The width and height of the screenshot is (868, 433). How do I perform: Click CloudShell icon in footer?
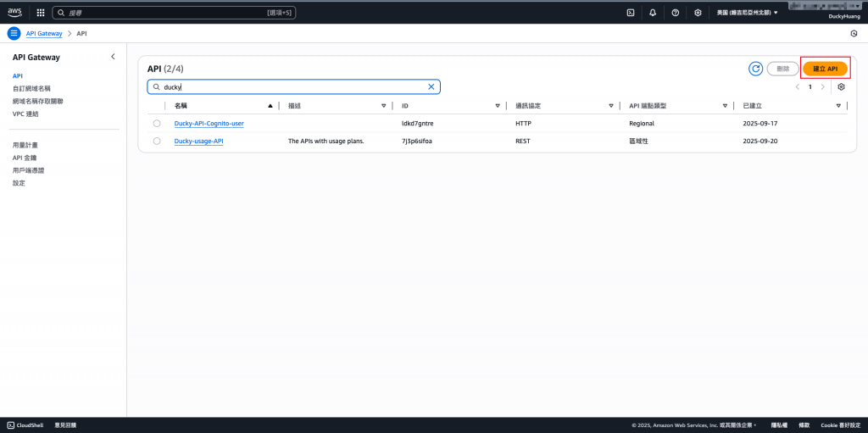tap(10, 425)
